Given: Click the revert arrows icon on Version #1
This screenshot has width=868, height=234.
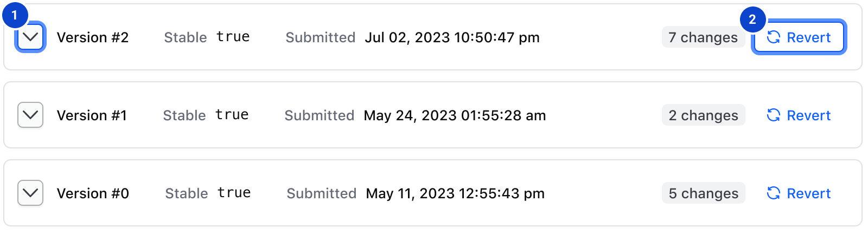Looking at the screenshot, I should pos(774,115).
